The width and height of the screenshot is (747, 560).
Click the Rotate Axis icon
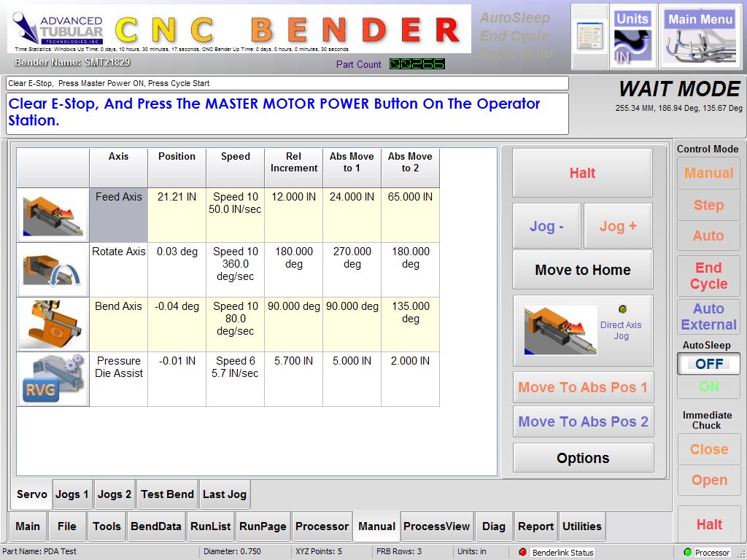pos(53,270)
